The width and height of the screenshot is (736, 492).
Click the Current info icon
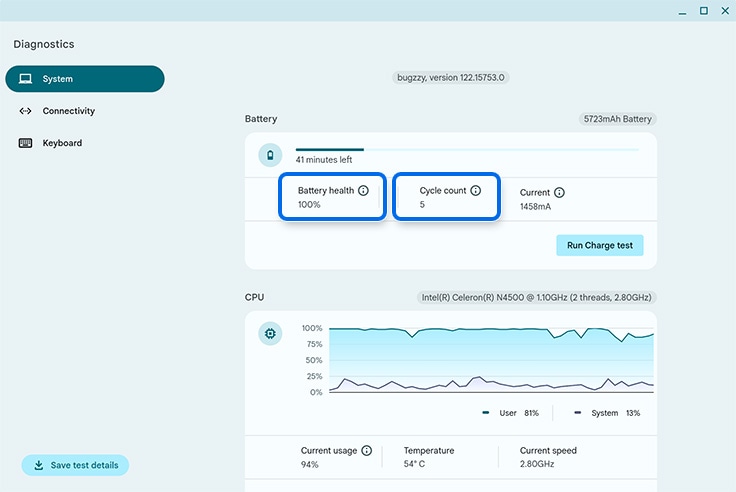(559, 192)
